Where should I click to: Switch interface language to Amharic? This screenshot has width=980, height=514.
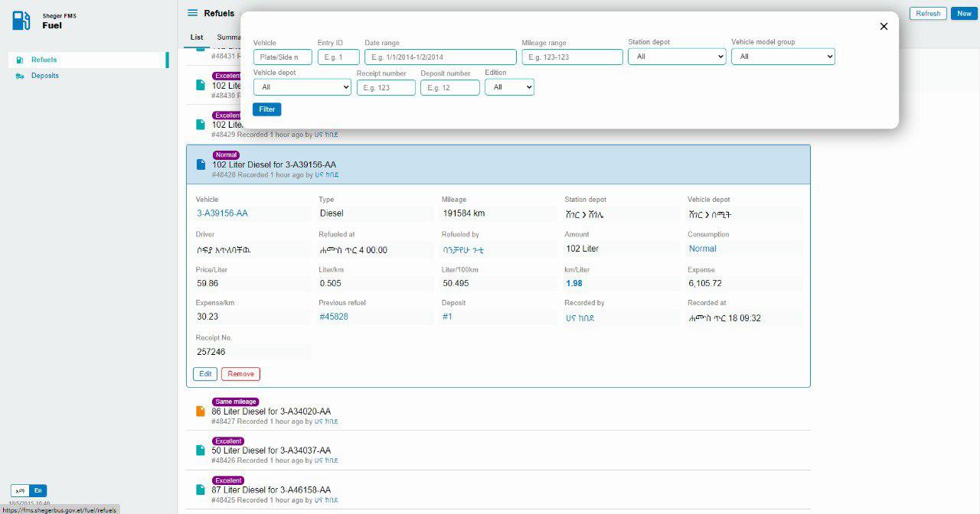tap(21, 490)
